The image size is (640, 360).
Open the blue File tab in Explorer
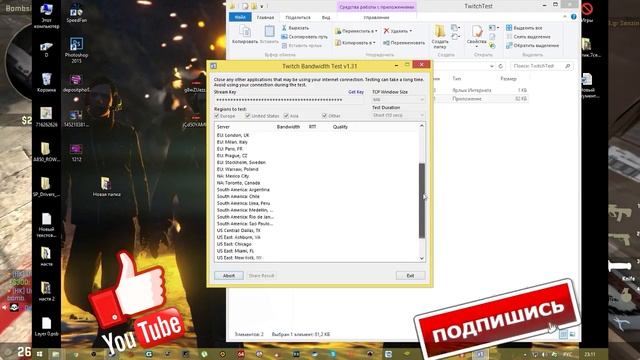coord(240,17)
